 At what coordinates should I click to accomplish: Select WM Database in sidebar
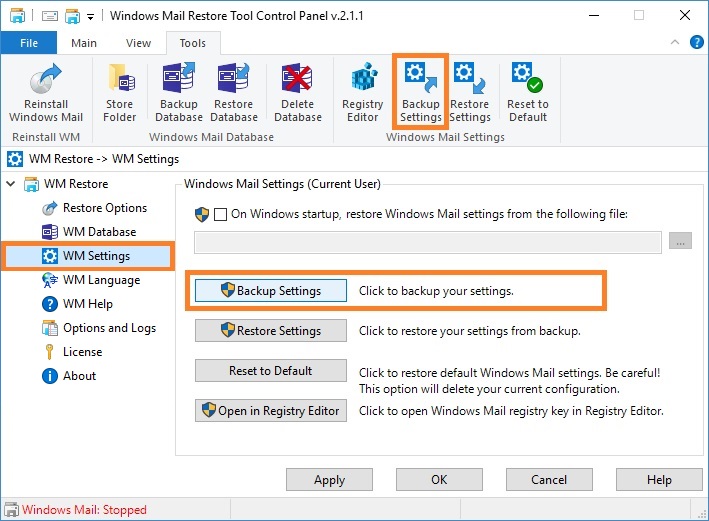tap(89, 232)
